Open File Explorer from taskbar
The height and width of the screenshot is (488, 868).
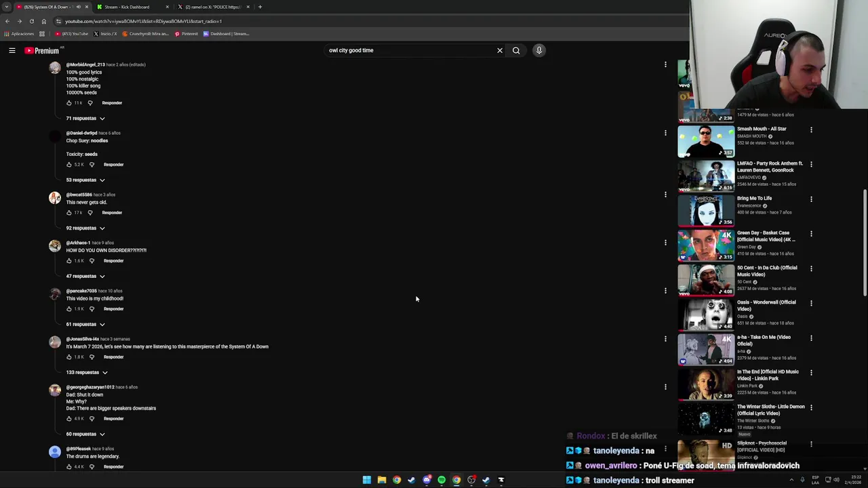(382, 480)
